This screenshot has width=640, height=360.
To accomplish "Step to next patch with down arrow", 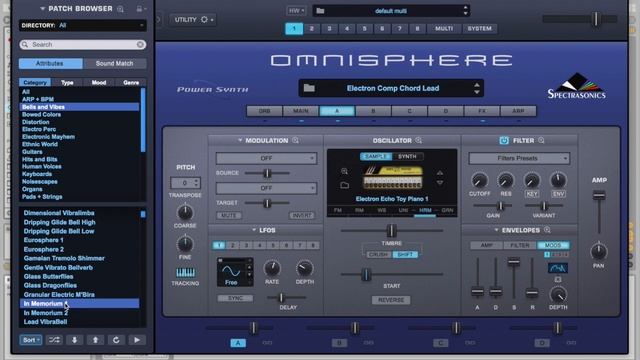I will click(x=75, y=340).
